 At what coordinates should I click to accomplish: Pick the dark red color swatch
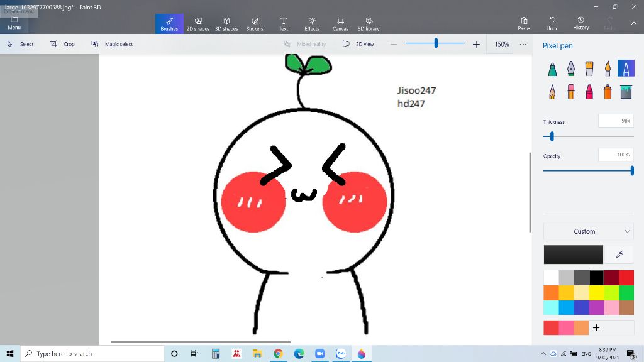pyautogui.click(x=611, y=278)
